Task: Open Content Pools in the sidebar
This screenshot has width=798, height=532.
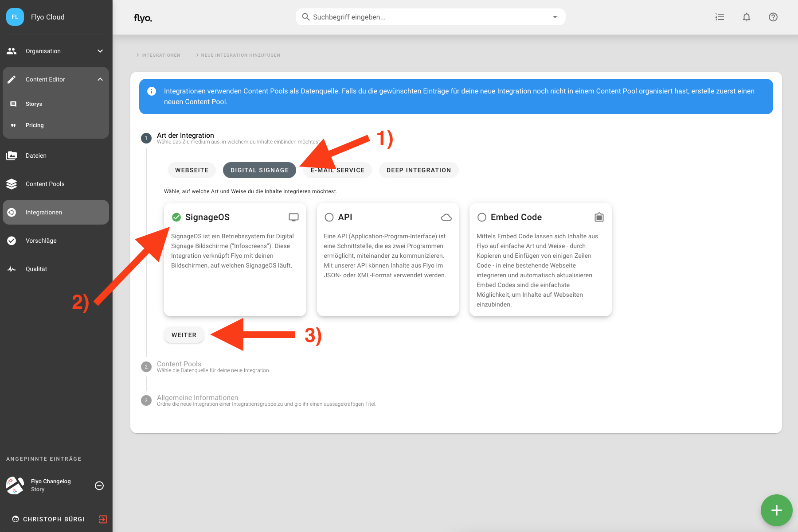Action: 56,184
